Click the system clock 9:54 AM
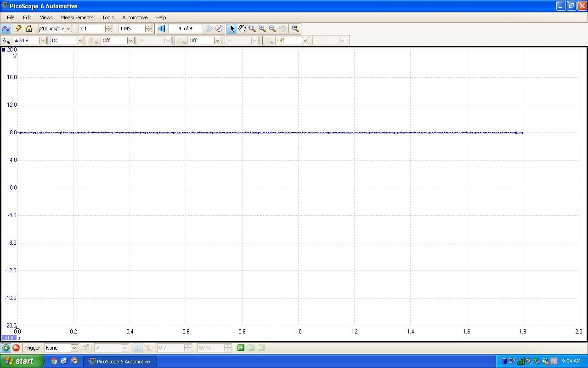 pos(571,361)
